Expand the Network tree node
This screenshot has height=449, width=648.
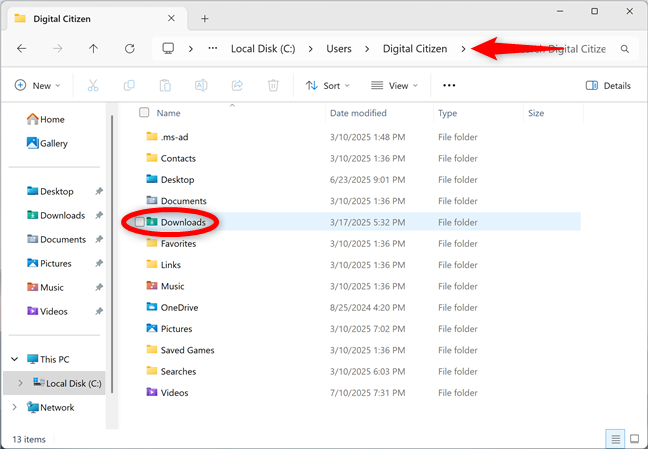click(14, 407)
